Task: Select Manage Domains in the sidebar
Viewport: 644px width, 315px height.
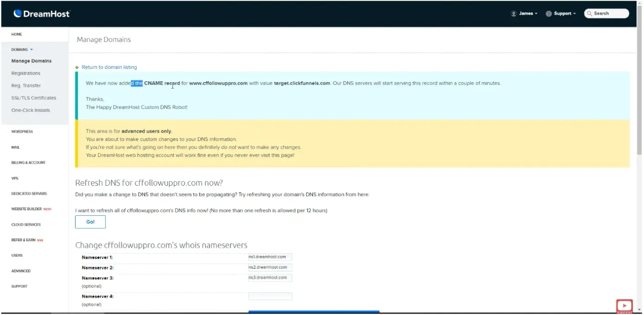Action: pyautogui.click(x=31, y=61)
